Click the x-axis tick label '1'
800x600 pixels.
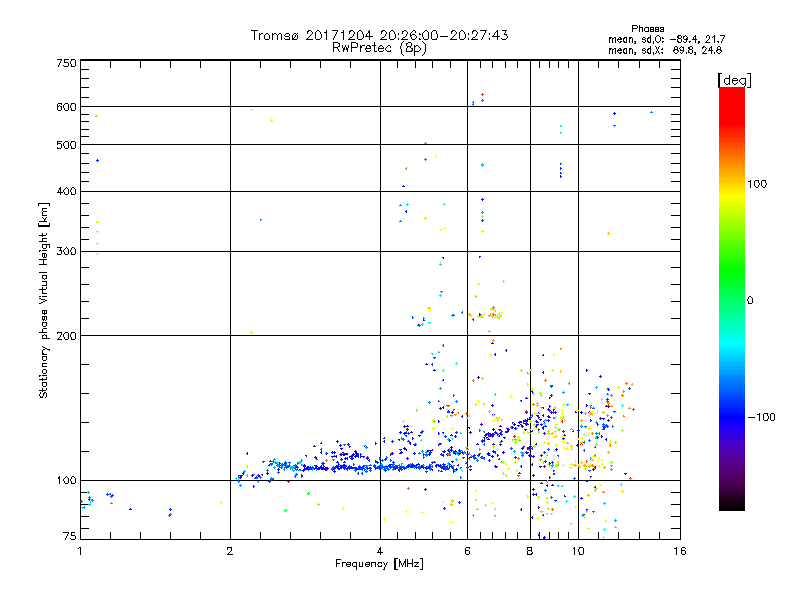[x=80, y=551]
